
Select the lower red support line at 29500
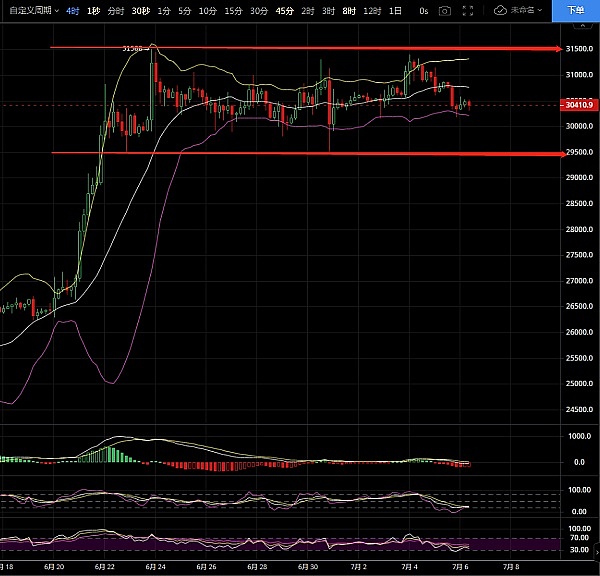[x=300, y=153]
